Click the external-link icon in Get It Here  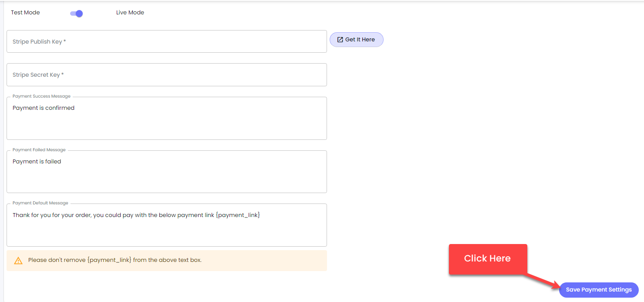point(340,40)
